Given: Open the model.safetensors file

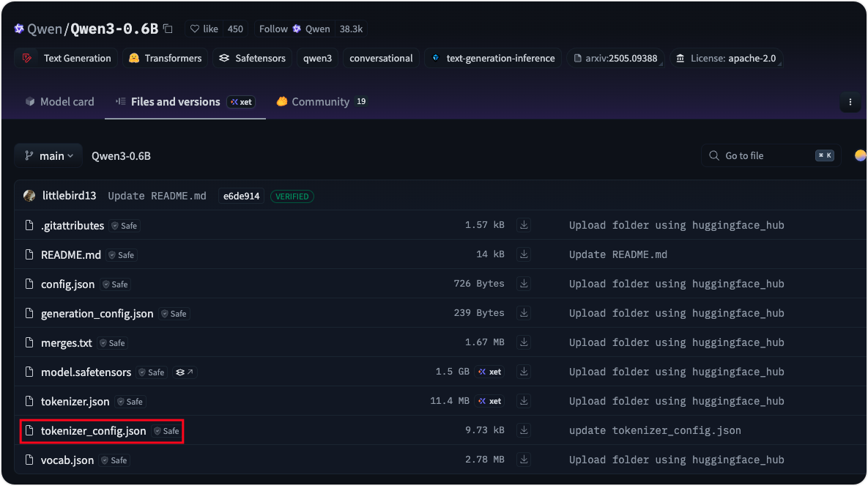Looking at the screenshot, I should 86,372.
